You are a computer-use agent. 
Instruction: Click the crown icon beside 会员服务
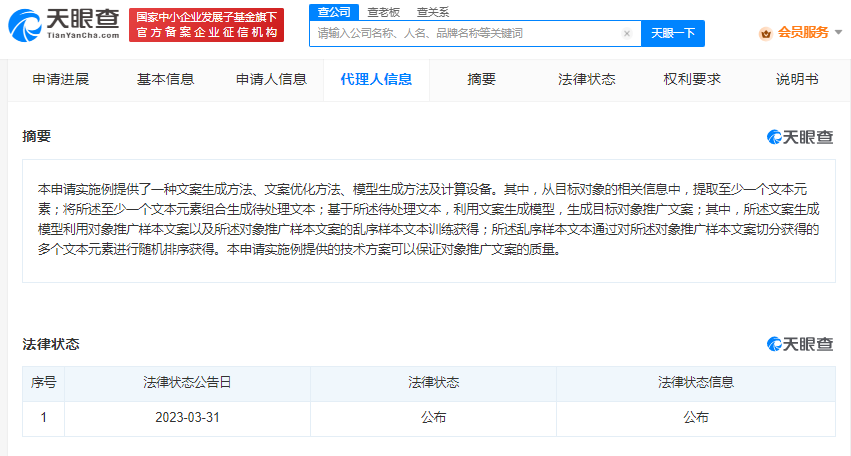point(766,33)
